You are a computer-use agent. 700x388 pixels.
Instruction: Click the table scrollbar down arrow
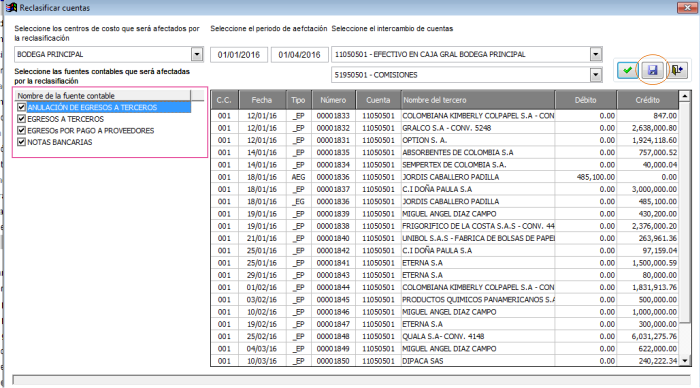(x=684, y=361)
